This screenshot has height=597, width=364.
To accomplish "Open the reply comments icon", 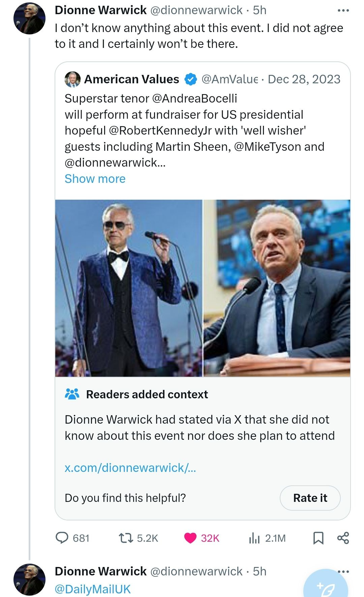I will click(62, 538).
